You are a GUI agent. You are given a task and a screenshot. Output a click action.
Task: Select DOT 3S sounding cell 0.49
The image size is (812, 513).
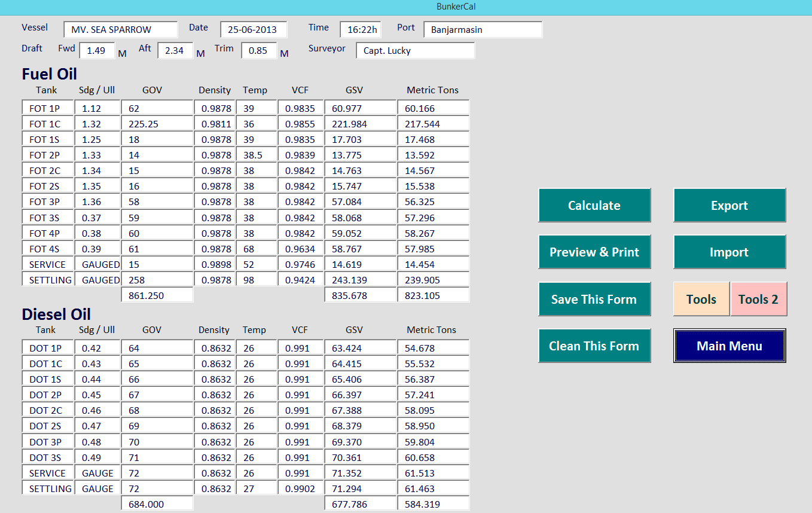97,457
